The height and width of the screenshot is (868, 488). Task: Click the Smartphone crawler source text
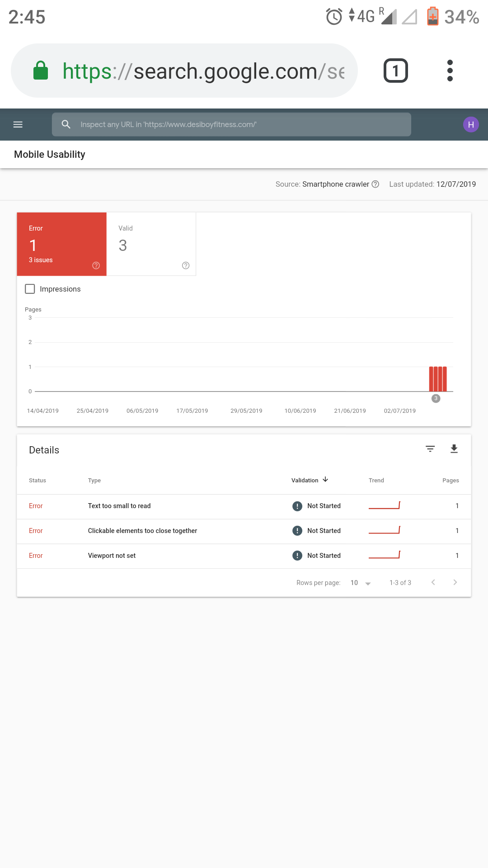(x=336, y=184)
